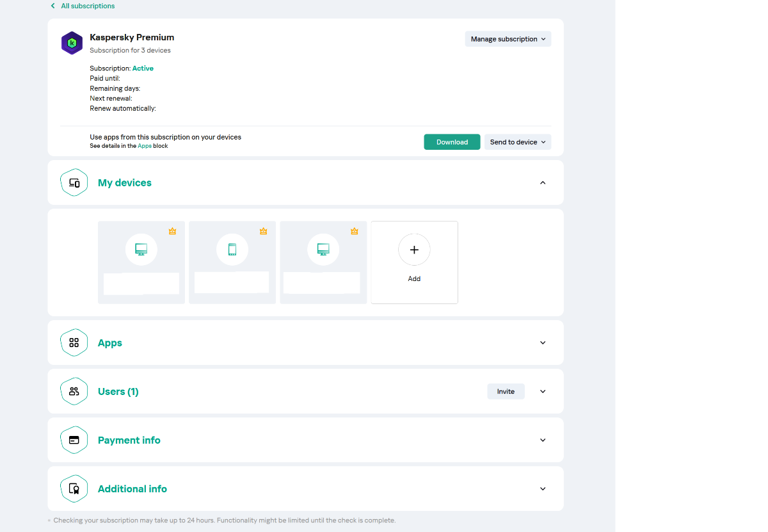
Task: Click the third device's monitor icon
Action: (323, 249)
